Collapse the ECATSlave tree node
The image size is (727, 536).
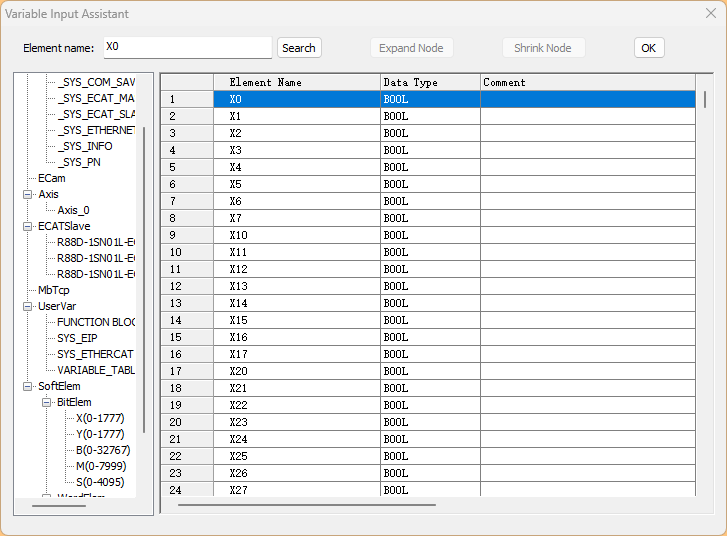pos(27,226)
